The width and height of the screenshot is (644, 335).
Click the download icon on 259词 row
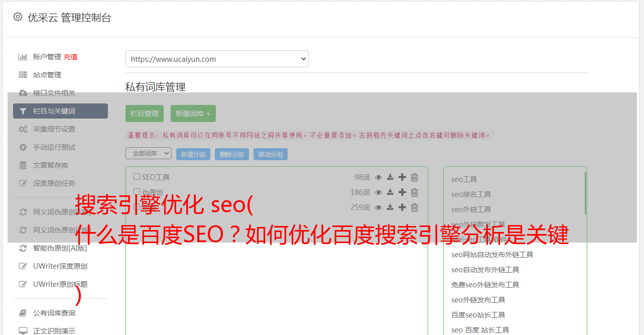point(391,207)
